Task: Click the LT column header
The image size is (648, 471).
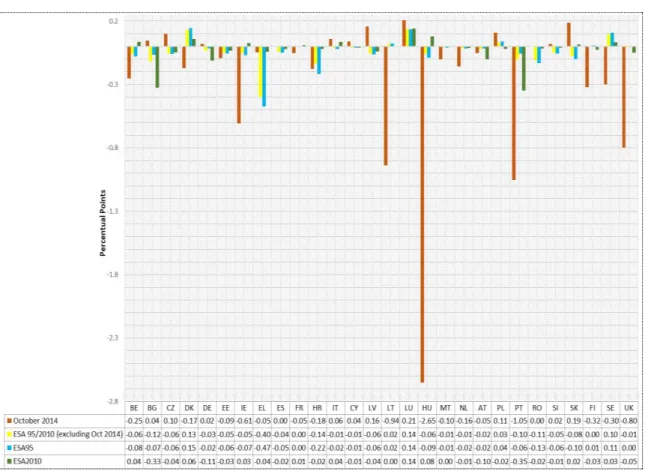Action: coord(391,408)
